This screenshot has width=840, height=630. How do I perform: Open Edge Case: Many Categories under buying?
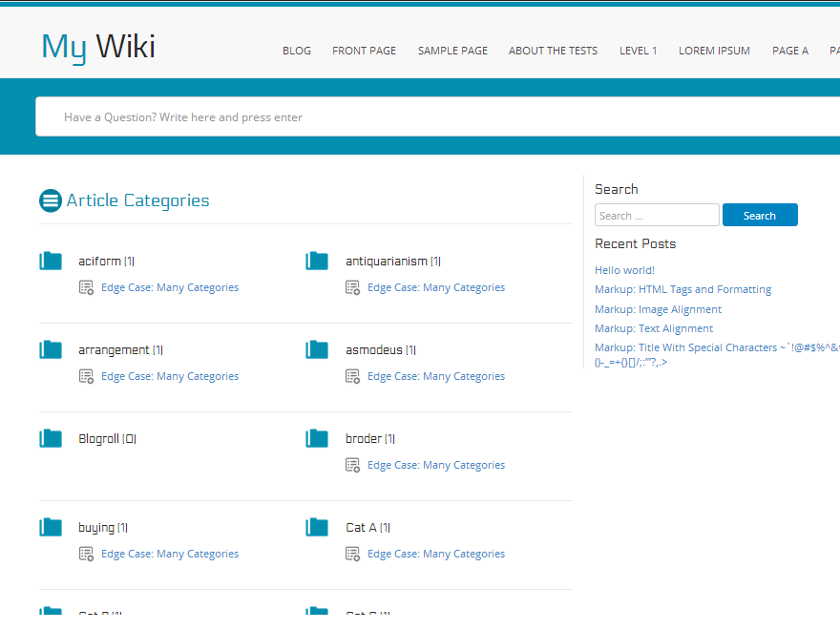pos(170,554)
